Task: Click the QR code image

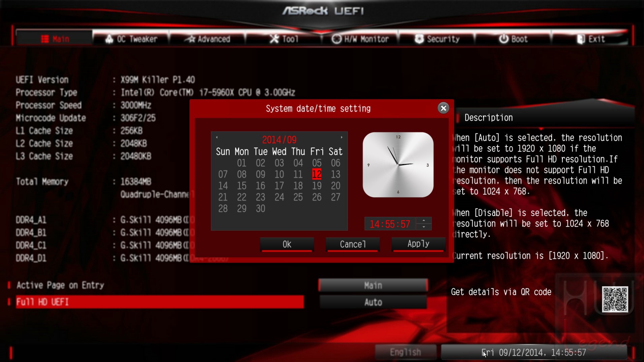Action: (x=615, y=299)
